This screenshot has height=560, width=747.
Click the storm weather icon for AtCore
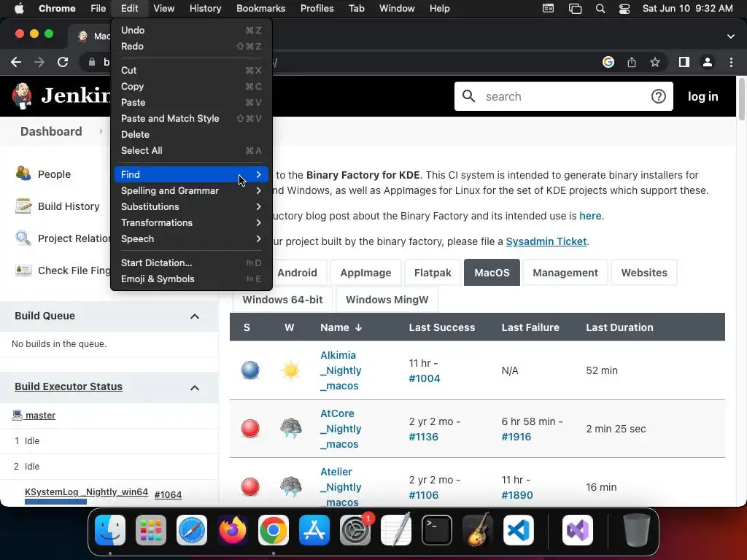pos(290,429)
